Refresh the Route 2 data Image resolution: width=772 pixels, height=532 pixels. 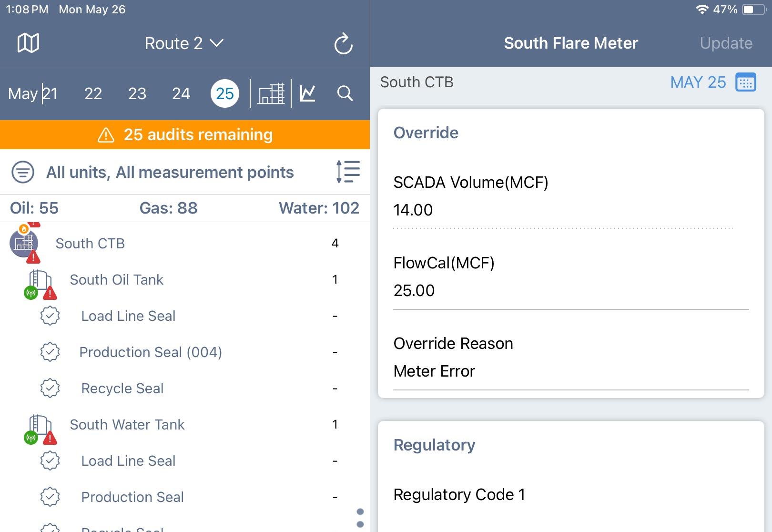(x=344, y=43)
